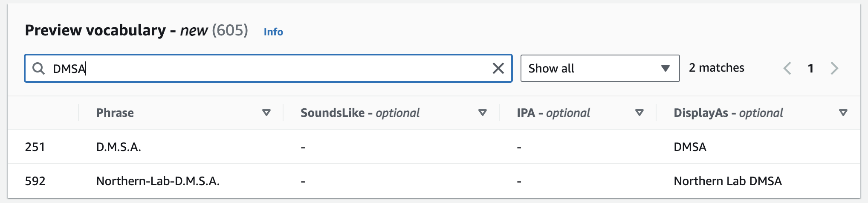Click the IPA cell of row 592
868x203 pixels.
(x=519, y=181)
